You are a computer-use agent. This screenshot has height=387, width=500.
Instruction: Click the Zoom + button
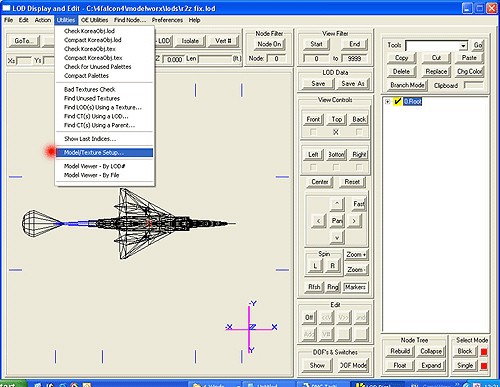tap(356, 255)
